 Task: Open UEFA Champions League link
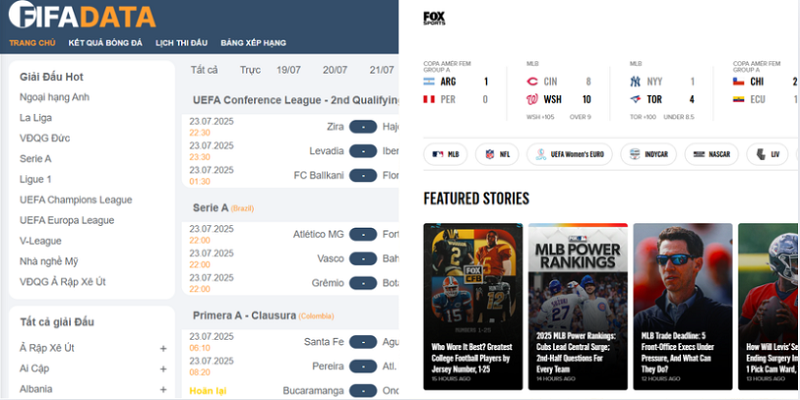click(76, 200)
